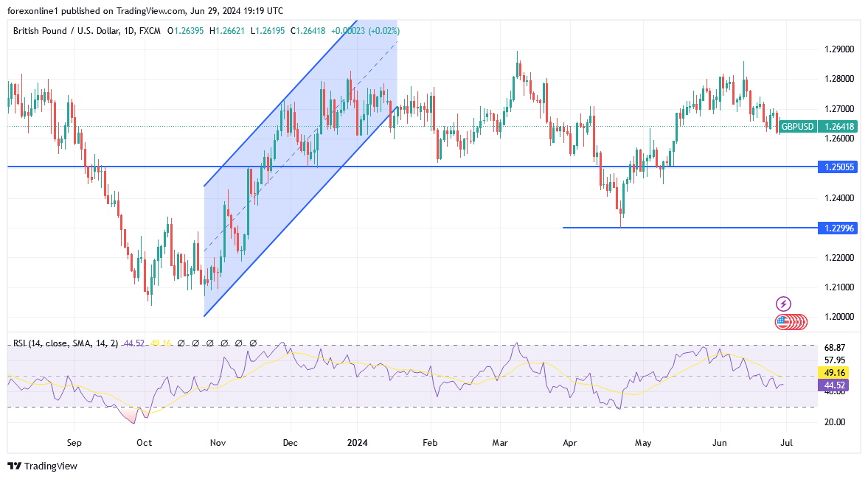
Task: Click the RSI (14, close, SMA, 14, 2) legend
Action: click(x=66, y=343)
